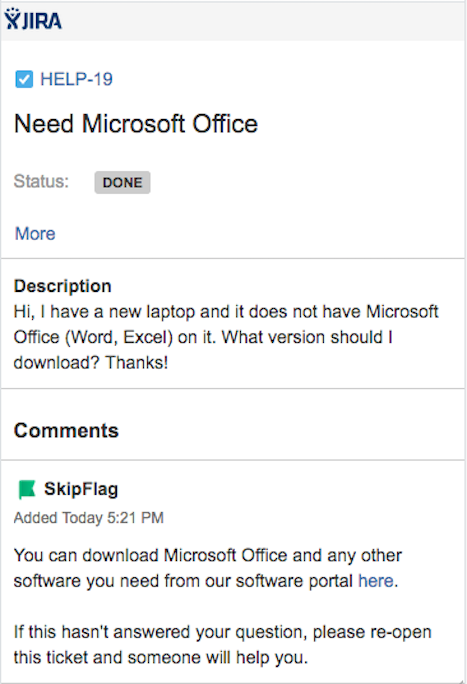Click the Need Microsoft Office title
Screen dimensions: 467x684
click(x=136, y=124)
